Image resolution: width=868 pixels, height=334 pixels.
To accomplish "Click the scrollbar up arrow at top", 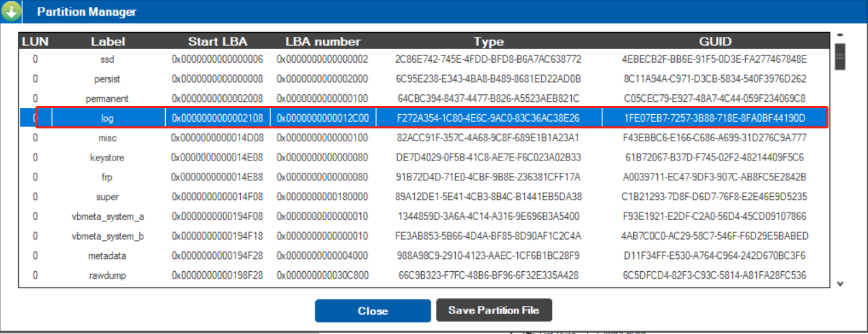I will coord(841,35).
